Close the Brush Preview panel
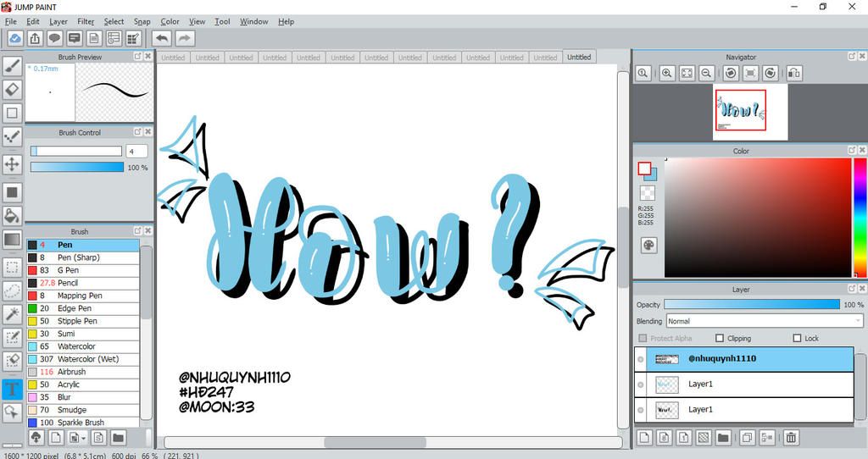Image resolution: width=868 pixels, height=459 pixels. pos(148,57)
